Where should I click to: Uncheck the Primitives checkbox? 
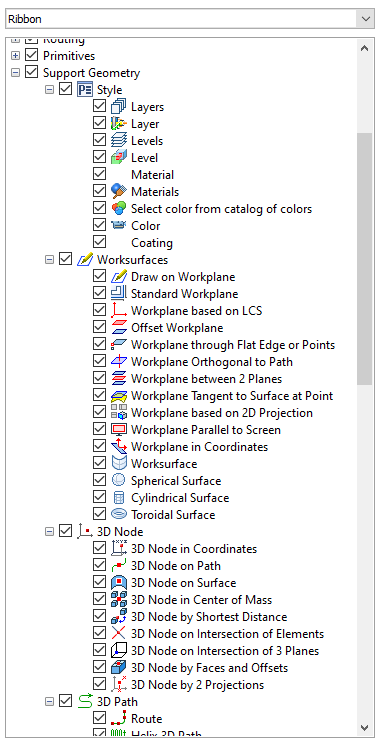tap(31, 56)
